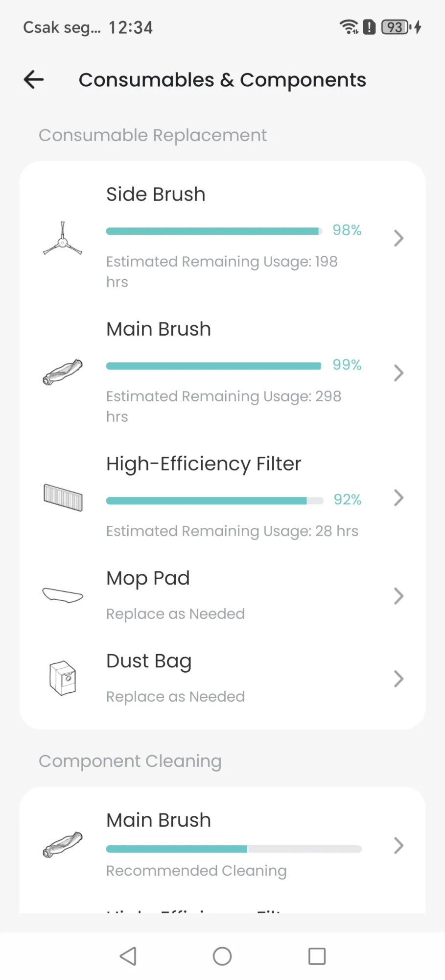The height and width of the screenshot is (980, 445).
Task: Click the High-Efficiency Filter 92% progress bar
Action: point(214,501)
